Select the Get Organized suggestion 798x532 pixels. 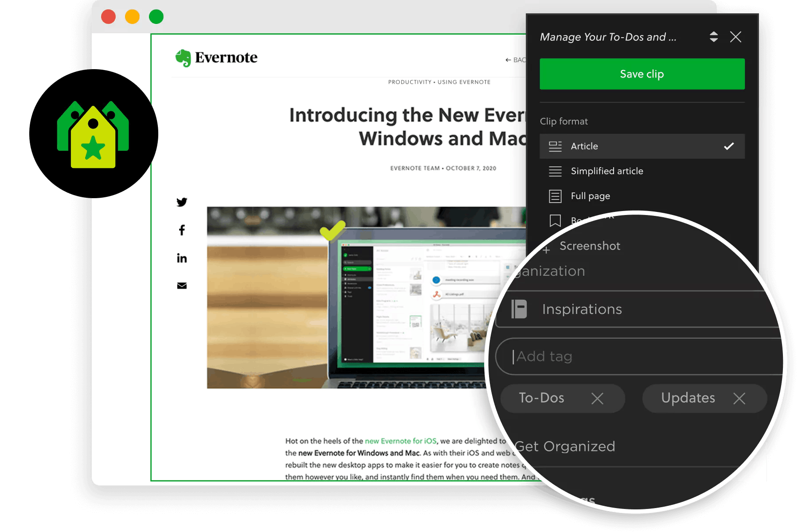(x=564, y=446)
